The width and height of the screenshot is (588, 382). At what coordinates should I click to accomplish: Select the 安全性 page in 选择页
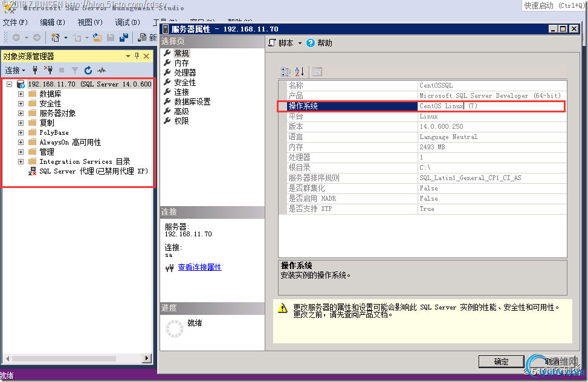click(x=186, y=83)
